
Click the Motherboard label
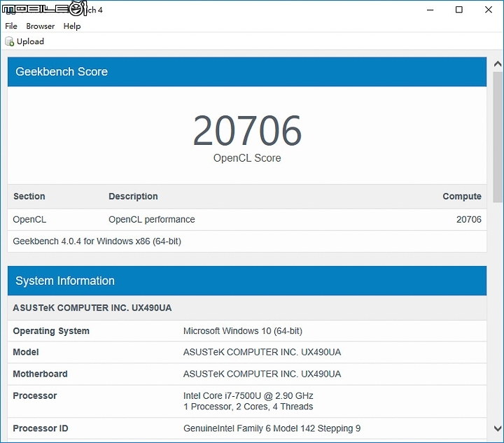(40, 374)
